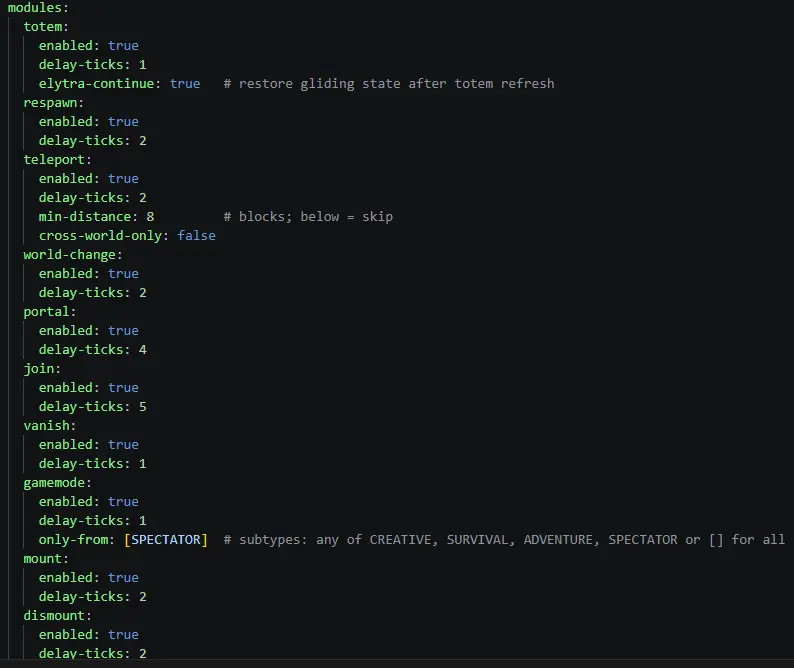
Task: Click true value of elytra-continue
Action: click(x=185, y=84)
